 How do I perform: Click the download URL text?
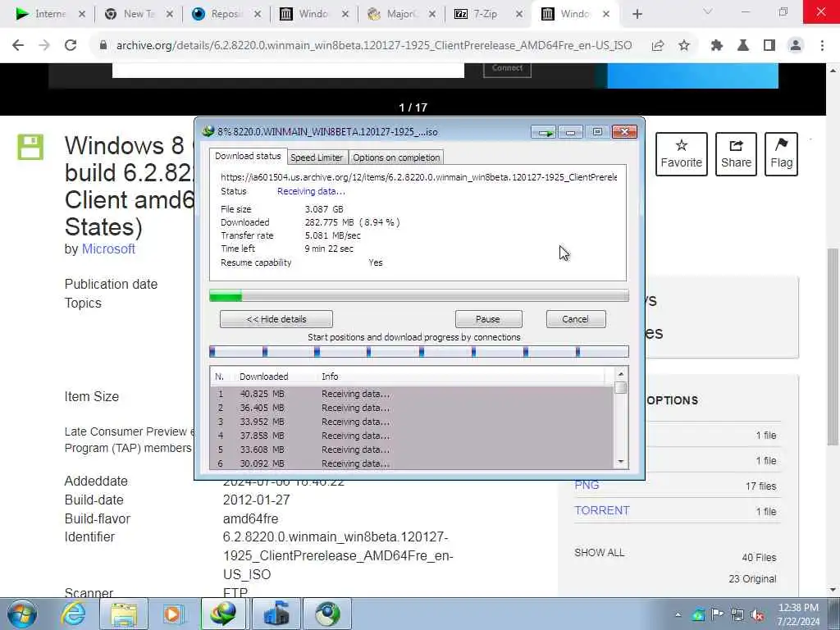pos(418,177)
